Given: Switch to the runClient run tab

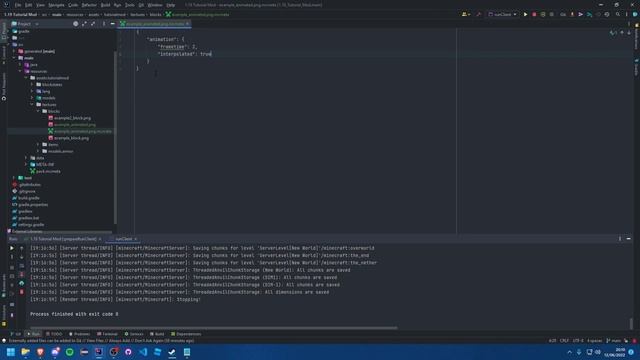Looking at the screenshot, I should (x=123, y=239).
